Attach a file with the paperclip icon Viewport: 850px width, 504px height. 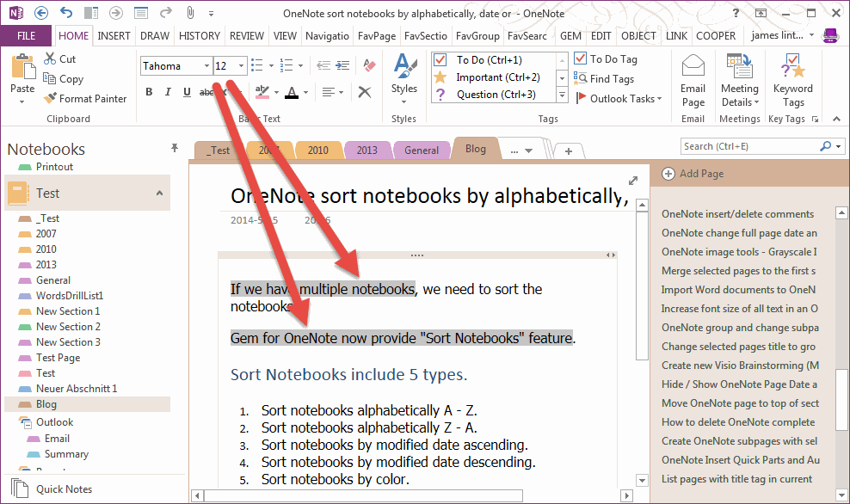(190, 13)
